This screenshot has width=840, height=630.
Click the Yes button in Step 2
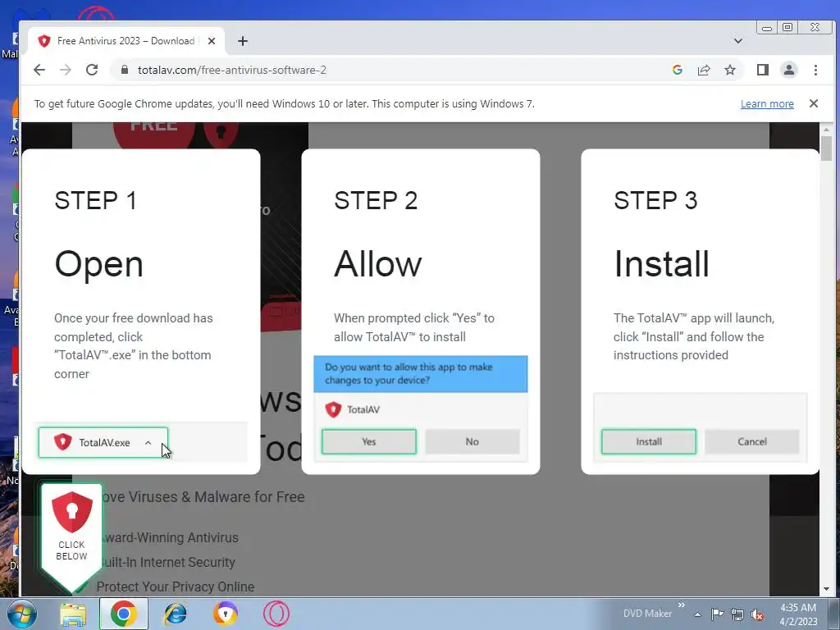[x=368, y=442]
